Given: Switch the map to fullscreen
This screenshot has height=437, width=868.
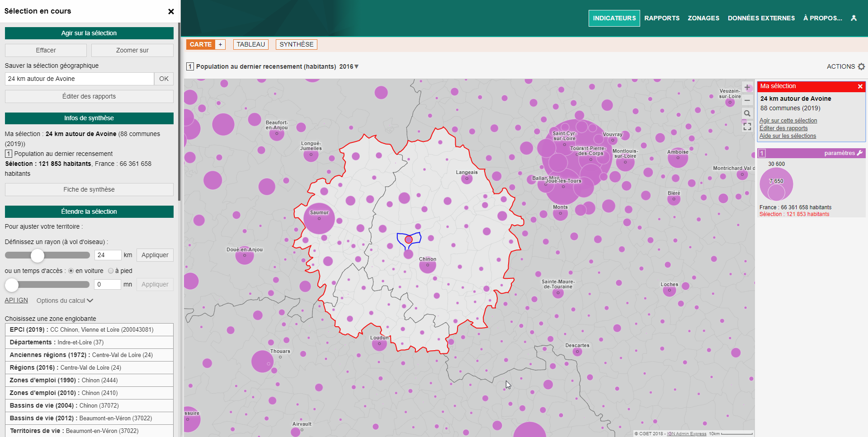Looking at the screenshot, I should 747,127.
